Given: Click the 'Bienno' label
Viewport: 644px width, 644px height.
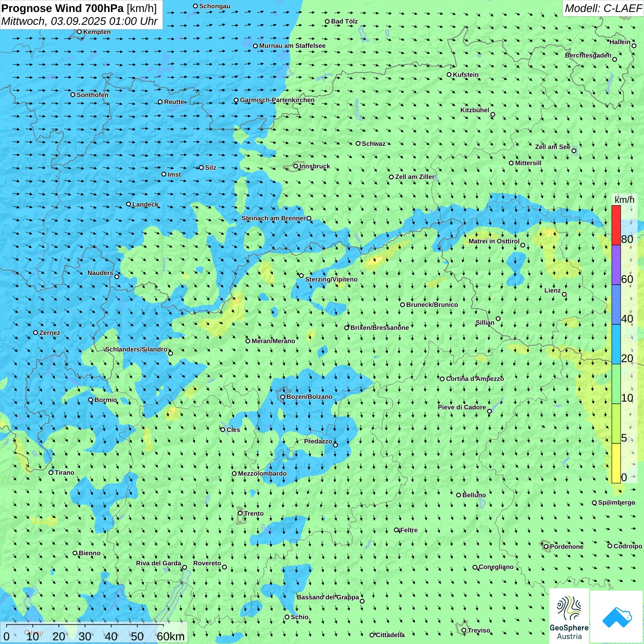Looking at the screenshot, I should click(x=90, y=553).
